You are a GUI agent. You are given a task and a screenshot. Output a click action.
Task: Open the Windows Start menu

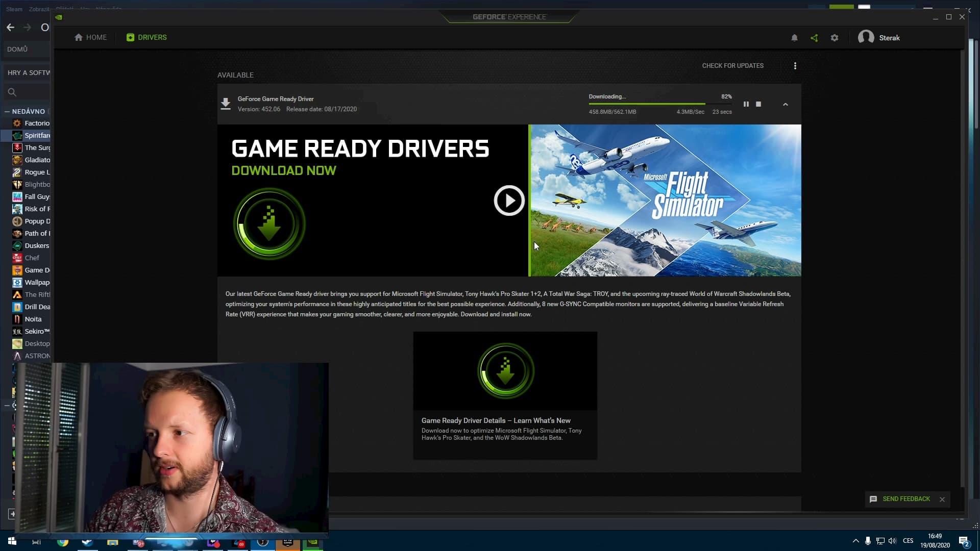(x=12, y=541)
